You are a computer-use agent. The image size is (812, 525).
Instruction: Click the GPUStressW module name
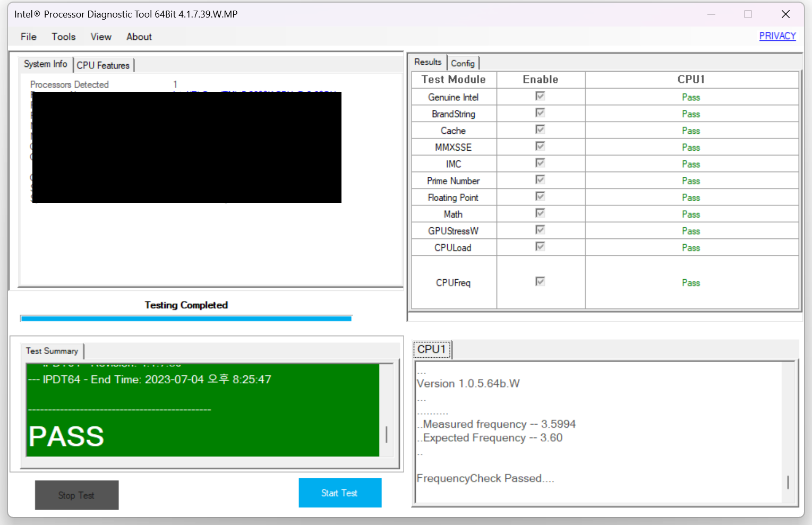coord(454,231)
